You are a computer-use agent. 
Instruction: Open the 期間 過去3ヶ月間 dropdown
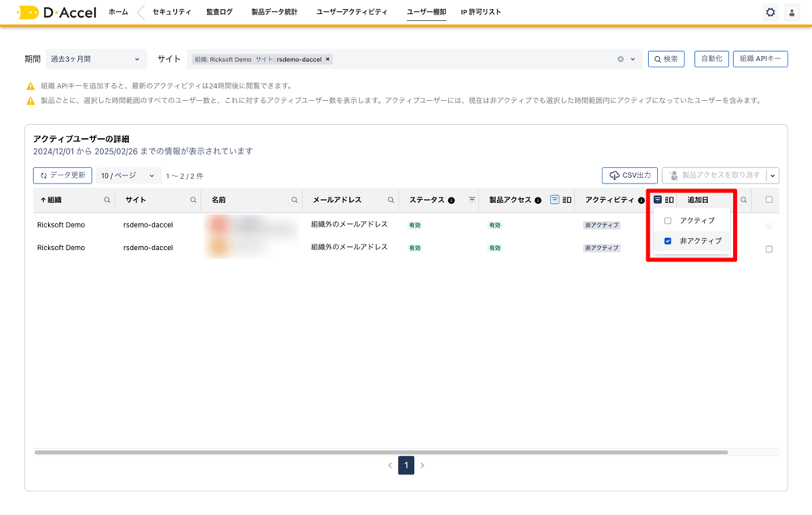pyautogui.click(x=97, y=59)
